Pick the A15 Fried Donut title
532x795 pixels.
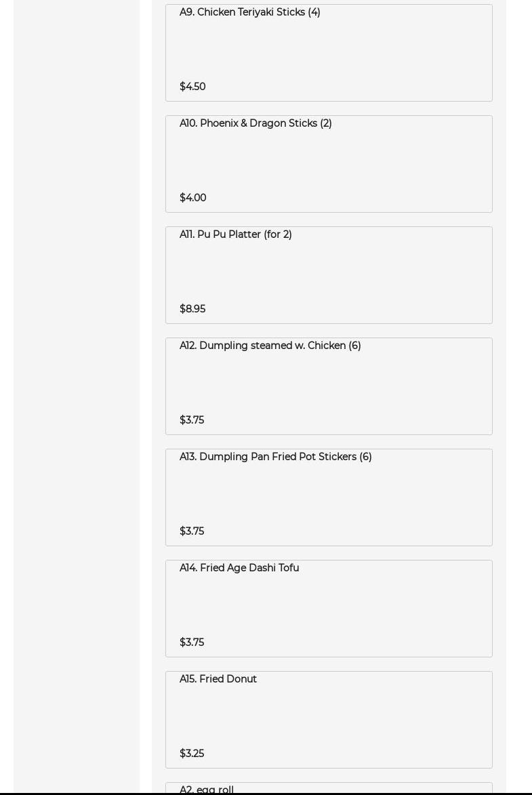click(218, 679)
